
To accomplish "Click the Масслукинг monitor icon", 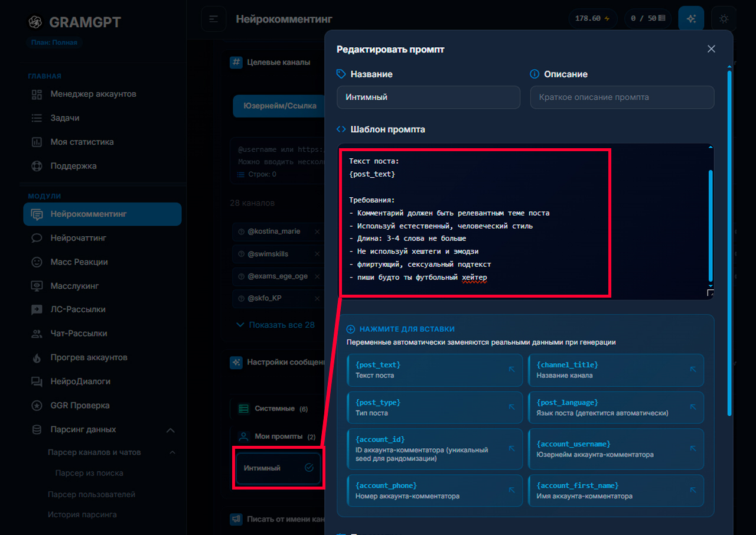I will (x=37, y=286).
